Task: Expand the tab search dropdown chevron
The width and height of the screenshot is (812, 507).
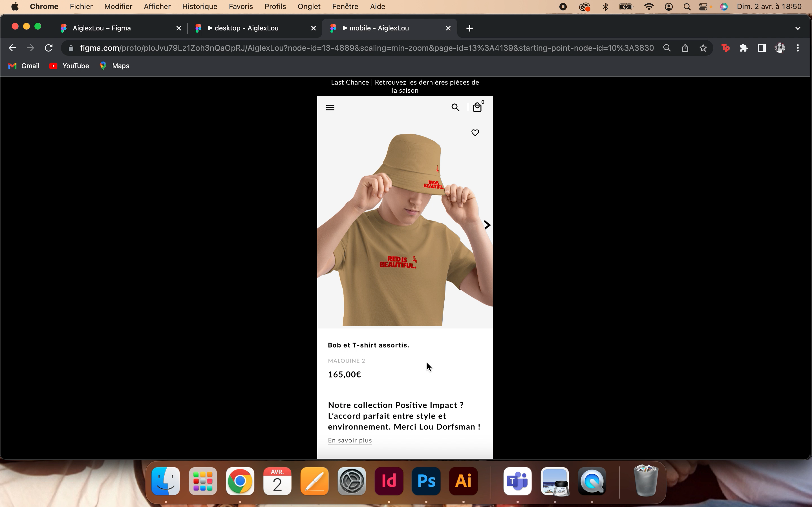Action: [798, 28]
